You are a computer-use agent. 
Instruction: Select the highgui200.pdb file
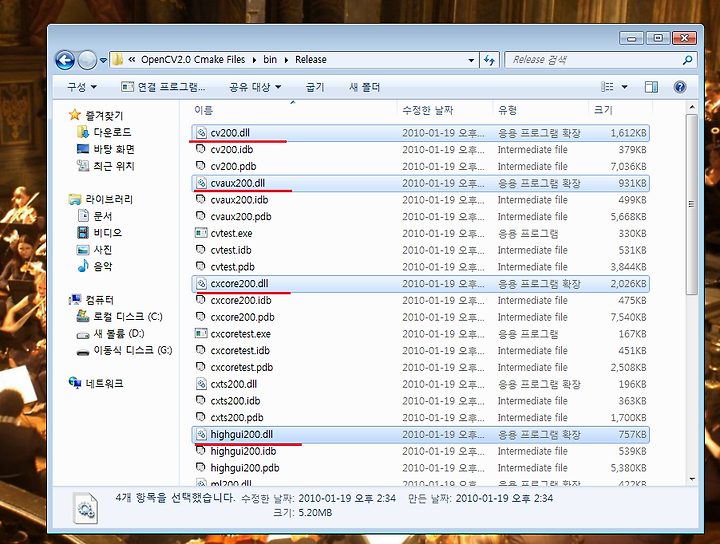[x=420, y=468]
